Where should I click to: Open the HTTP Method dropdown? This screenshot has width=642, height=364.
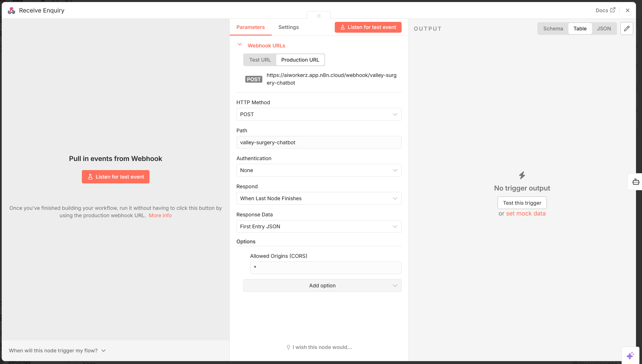[x=319, y=114]
